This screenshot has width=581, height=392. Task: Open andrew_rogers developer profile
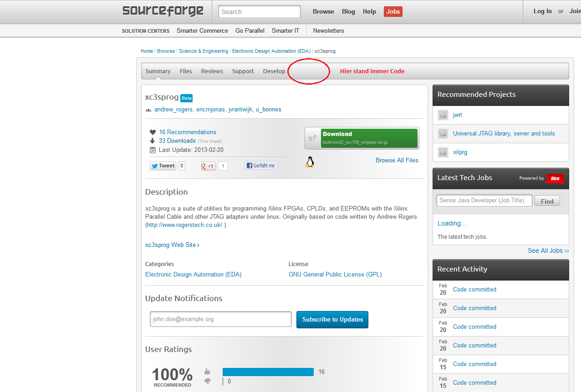(x=173, y=110)
